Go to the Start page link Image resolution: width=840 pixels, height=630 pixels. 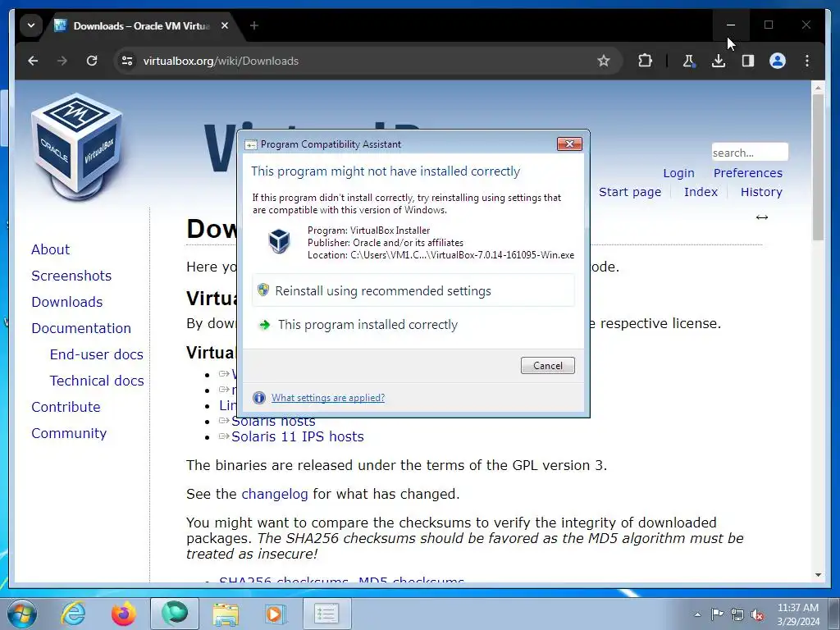(629, 192)
